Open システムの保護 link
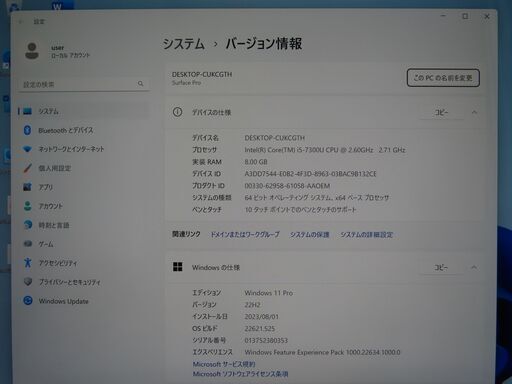This screenshot has width=512, height=384. (x=309, y=234)
